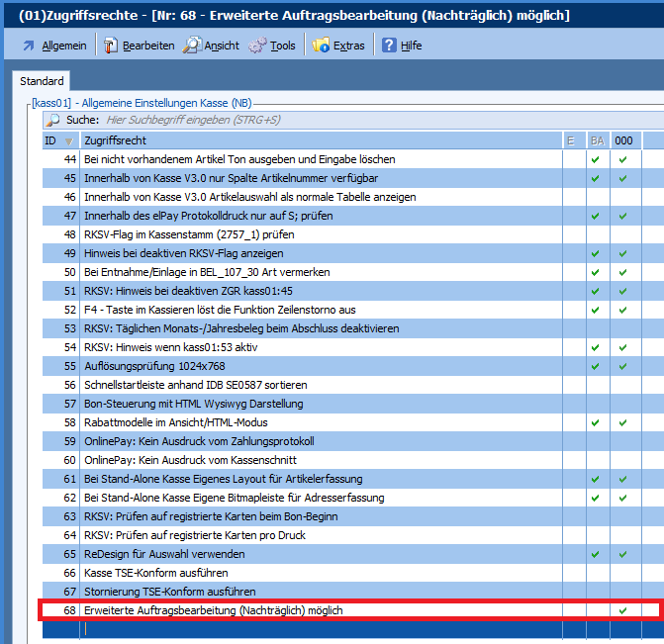Toggle 000 checkmark for row 68

(622, 610)
